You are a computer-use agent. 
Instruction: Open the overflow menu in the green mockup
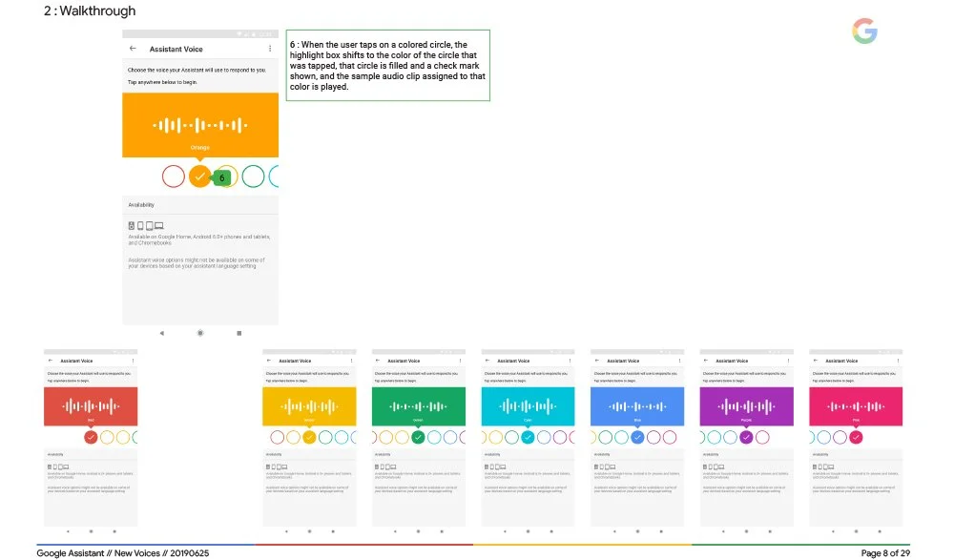coord(460,361)
